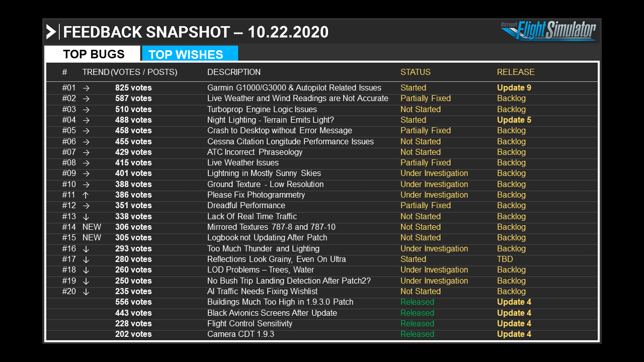Click Night Lighting - Terrain Emits Light?

coord(271,120)
